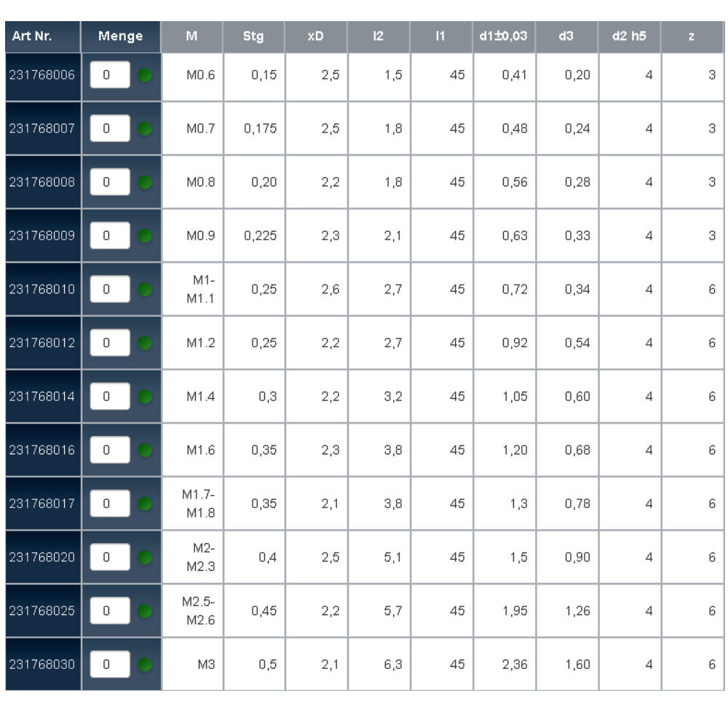The width and height of the screenshot is (728, 728).
Task: Click quantity box for article 231768020
Action: pos(109,558)
